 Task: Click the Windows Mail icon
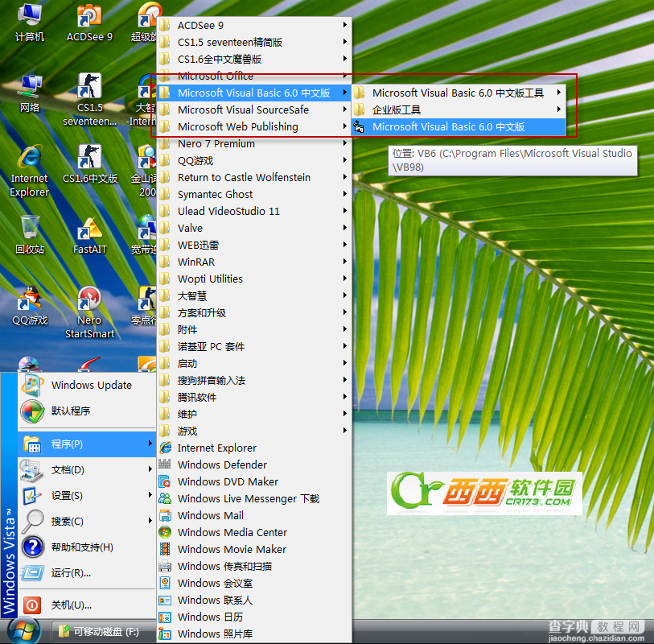[x=165, y=515]
